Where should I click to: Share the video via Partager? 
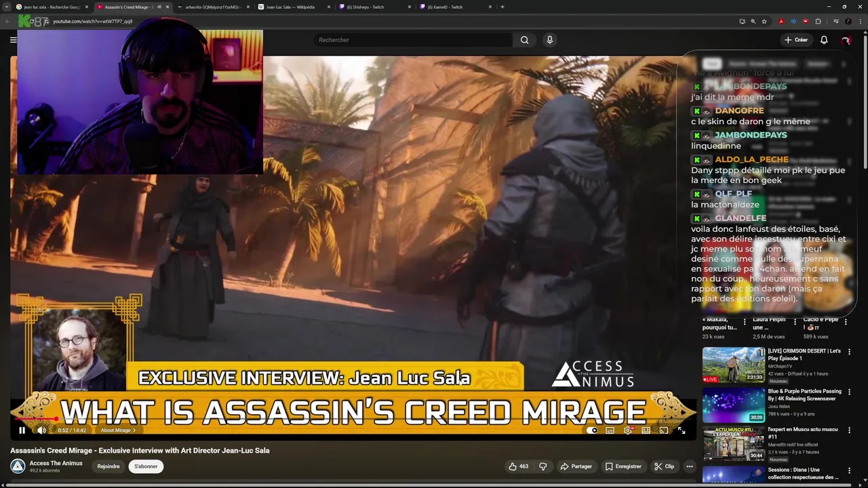pos(576,466)
